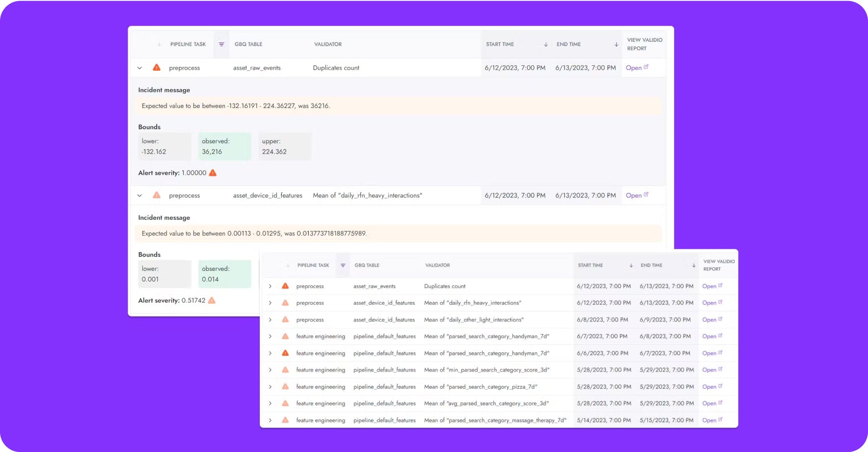Expand the daily_other_light_interactions row
This screenshot has width=868, height=452.
(270, 319)
